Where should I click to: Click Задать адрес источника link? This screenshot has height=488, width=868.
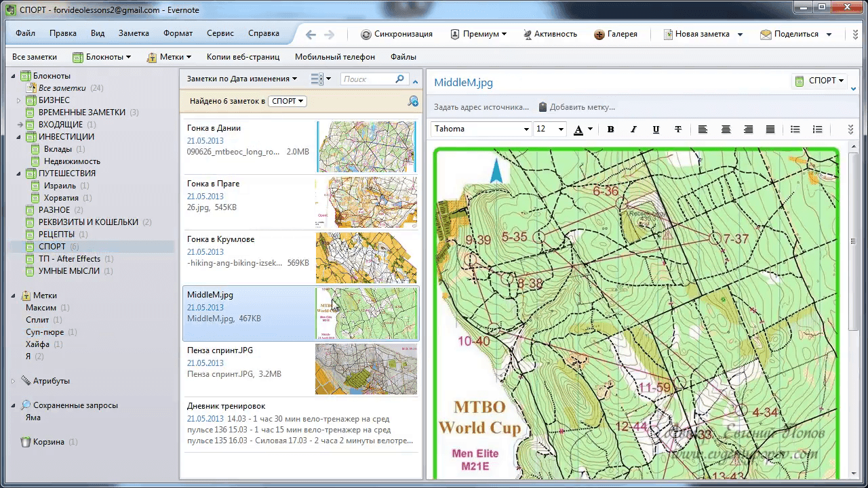click(481, 107)
